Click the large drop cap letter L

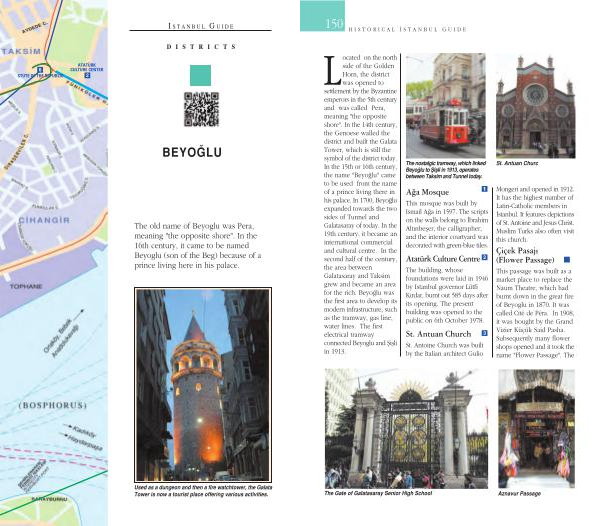click(x=333, y=70)
